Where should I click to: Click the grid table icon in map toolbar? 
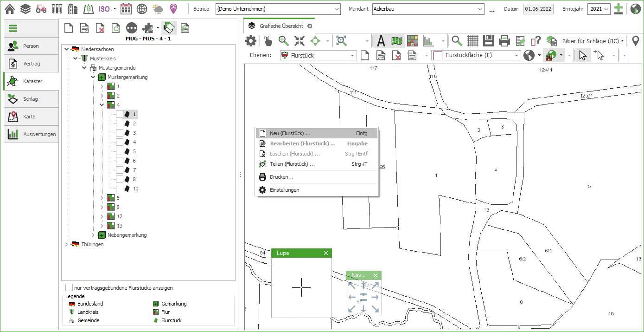tap(472, 41)
